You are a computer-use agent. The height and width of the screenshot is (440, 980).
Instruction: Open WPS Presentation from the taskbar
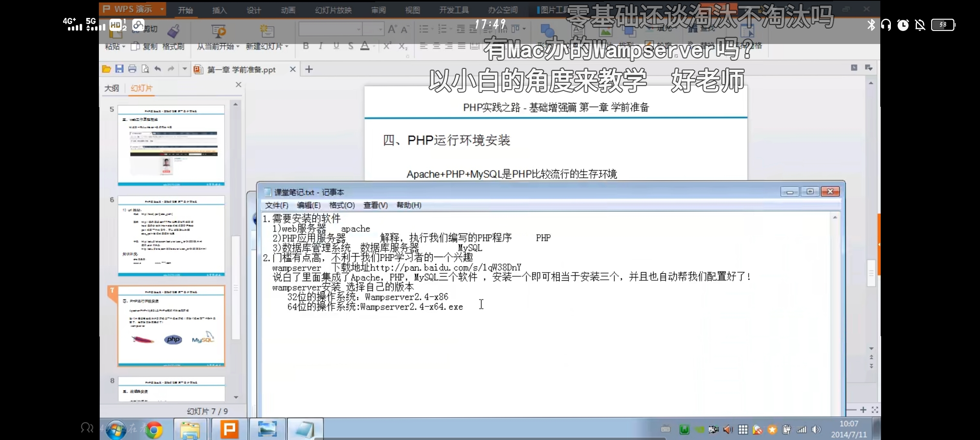pos(229,429)
